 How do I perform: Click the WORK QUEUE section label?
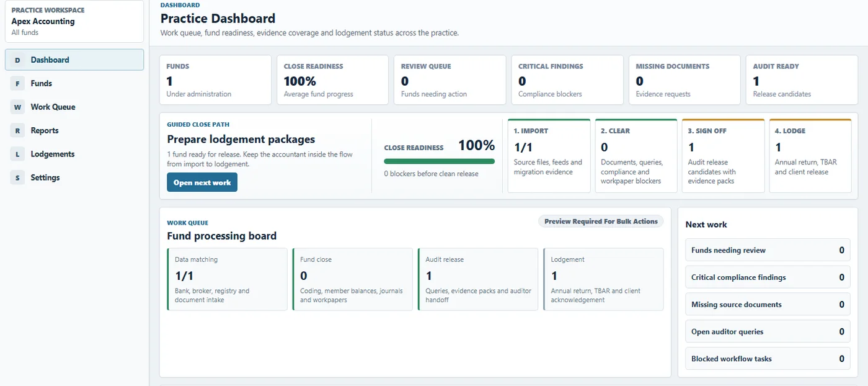[x=187, y=223]
